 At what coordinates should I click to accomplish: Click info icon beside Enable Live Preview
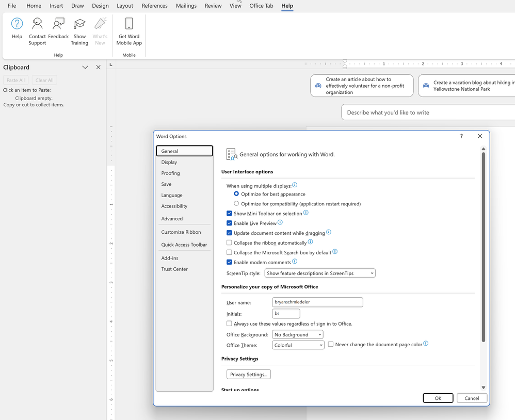point(280,223)
